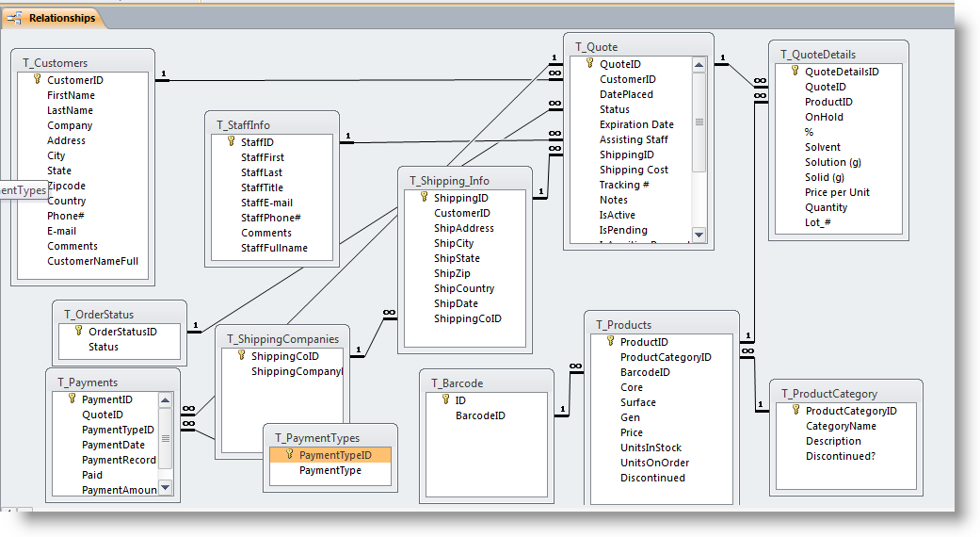This screenshot has width=980, height=537.
Task: Click the PaymentID primary key icon
Action: [x=72, y=399]
